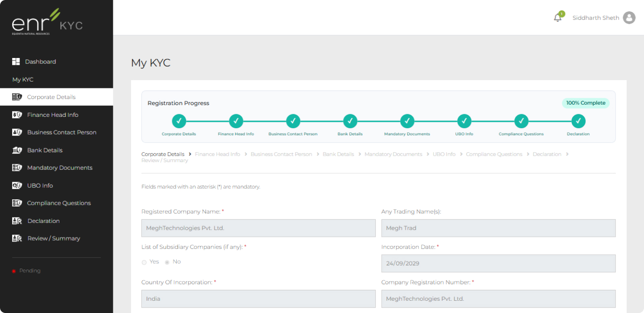This screenshot has width=644, height=313.
Task: Click the Country Of Incorporation field
Action: (x=258, y=299)
